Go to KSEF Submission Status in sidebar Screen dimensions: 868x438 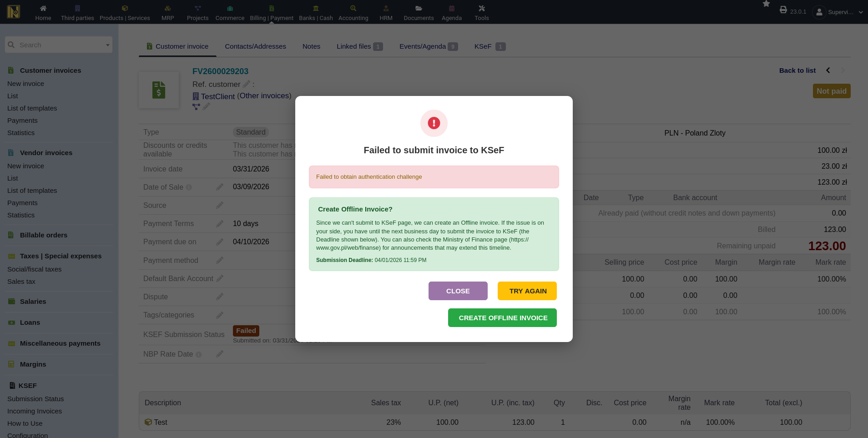click(x=35, y=399)
